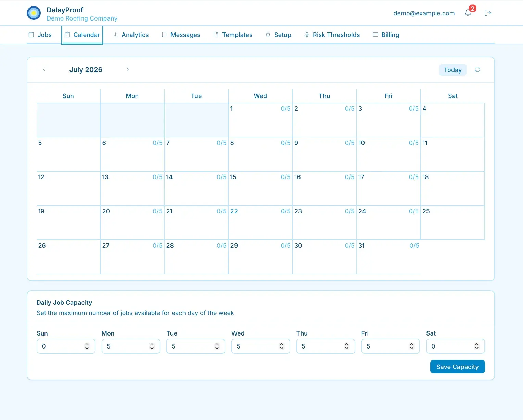Select July 19 calendar cell
The image size is (523, 420).
pos(68,223)
